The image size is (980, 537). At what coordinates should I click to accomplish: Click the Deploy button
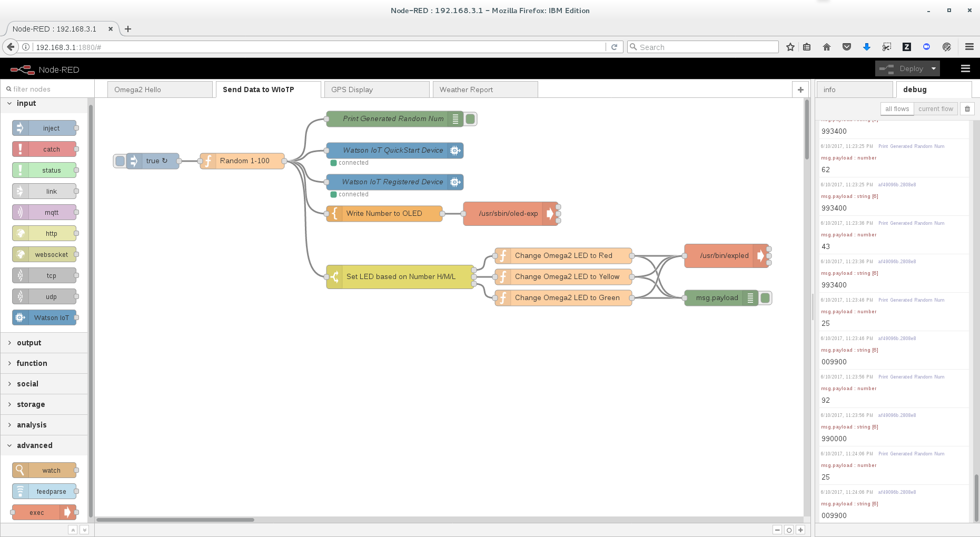tap(902, 68)
